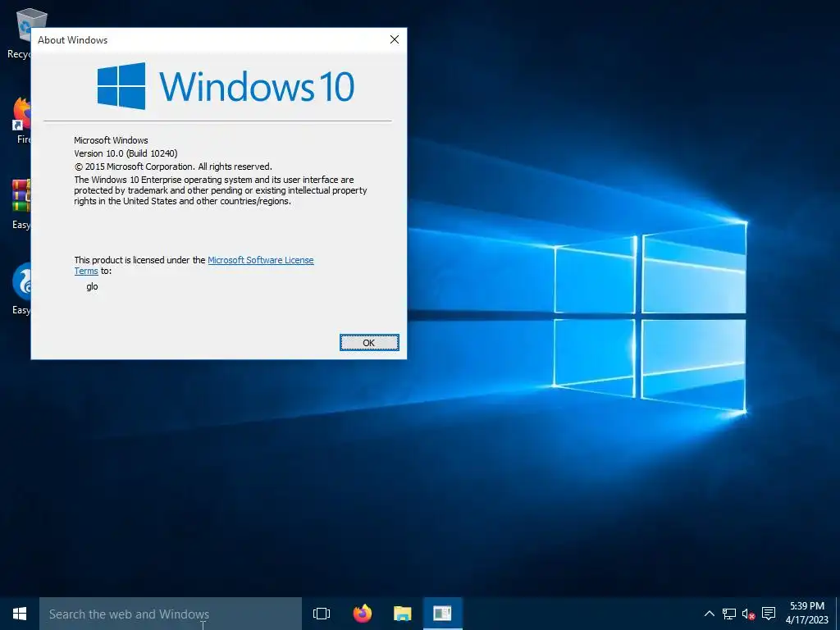This screenshot has height=630, width=840.
Task: Open the Microsoft Software License link
Action: point(260,260)
